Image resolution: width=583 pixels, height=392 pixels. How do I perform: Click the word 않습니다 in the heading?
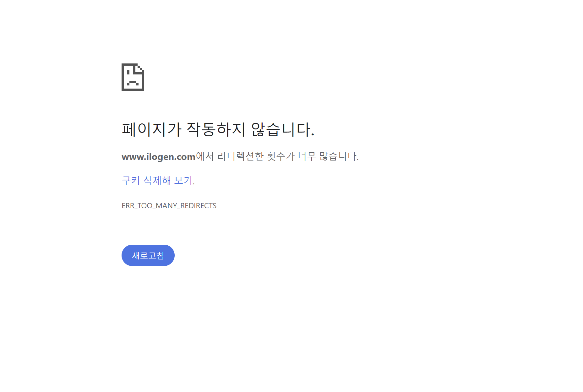click(x=282, y=129)
